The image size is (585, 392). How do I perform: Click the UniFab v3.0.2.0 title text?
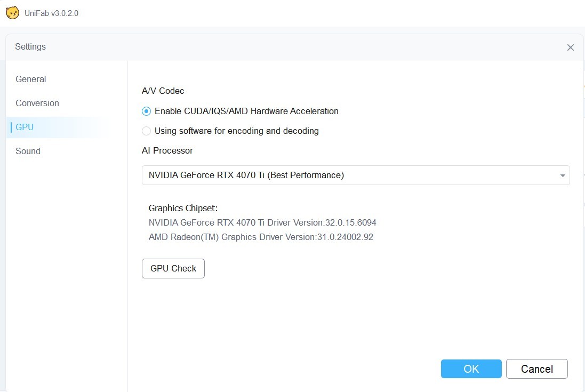coord(52,13)
